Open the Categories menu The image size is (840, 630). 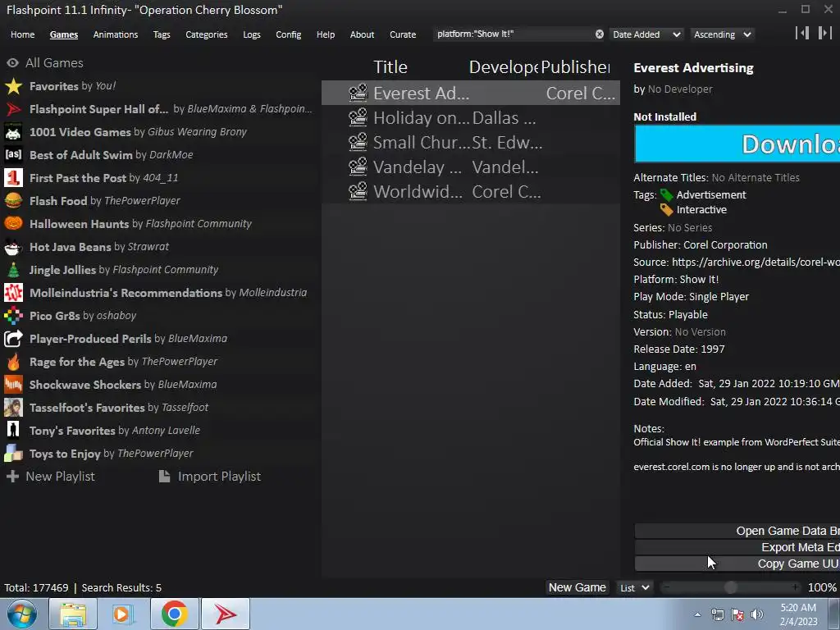(206, 34)
